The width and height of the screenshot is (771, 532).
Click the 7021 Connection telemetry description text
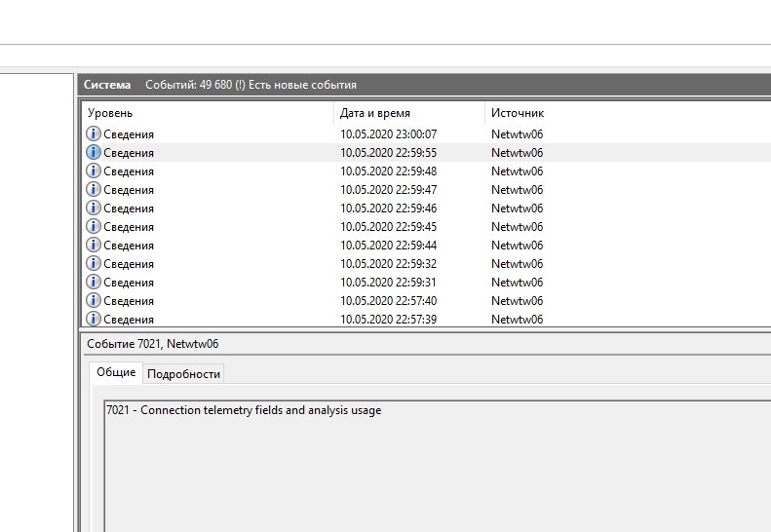pyautogui.click(x=244, y=410)
